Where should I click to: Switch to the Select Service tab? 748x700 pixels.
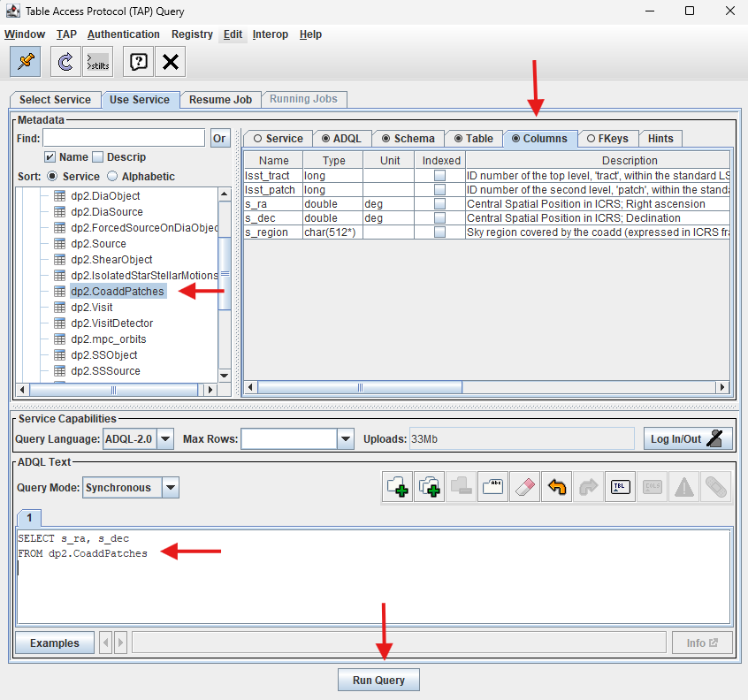pyautogui.click(x=56, y=100)
